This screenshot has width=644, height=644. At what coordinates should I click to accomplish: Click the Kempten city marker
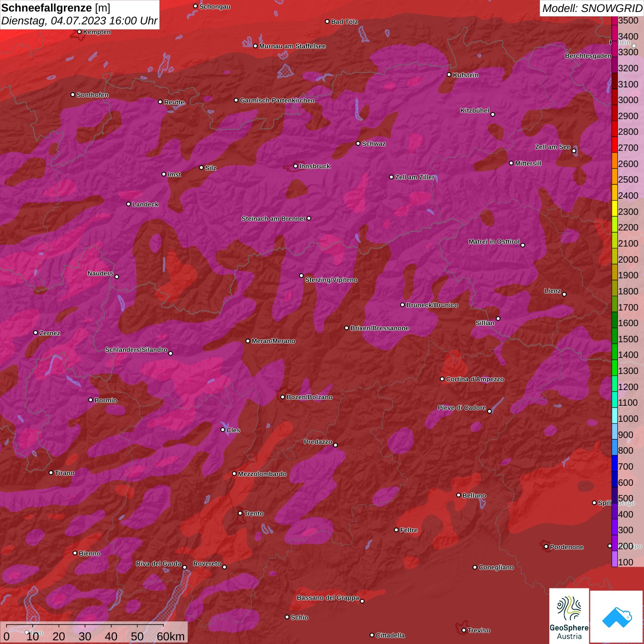pyautogui.click(x=79, y=32)
